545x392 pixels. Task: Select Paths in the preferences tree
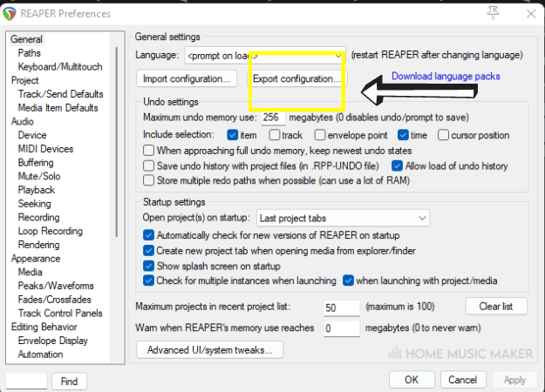tap(29, 53)
